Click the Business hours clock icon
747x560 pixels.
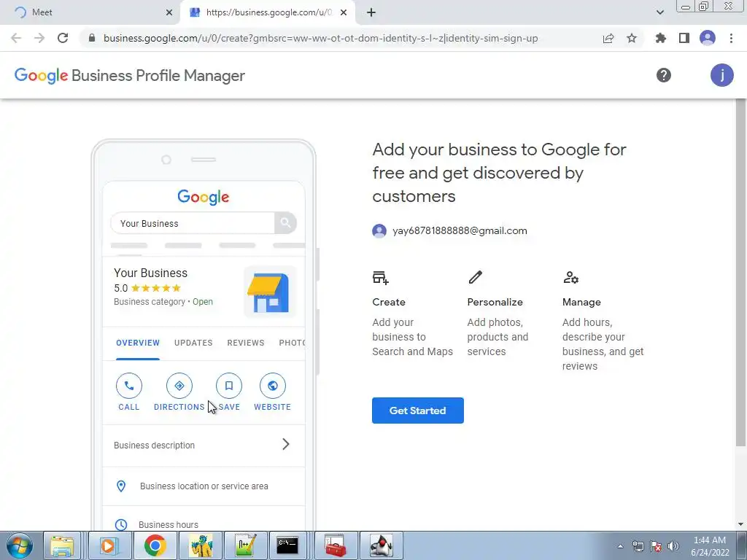121,524
